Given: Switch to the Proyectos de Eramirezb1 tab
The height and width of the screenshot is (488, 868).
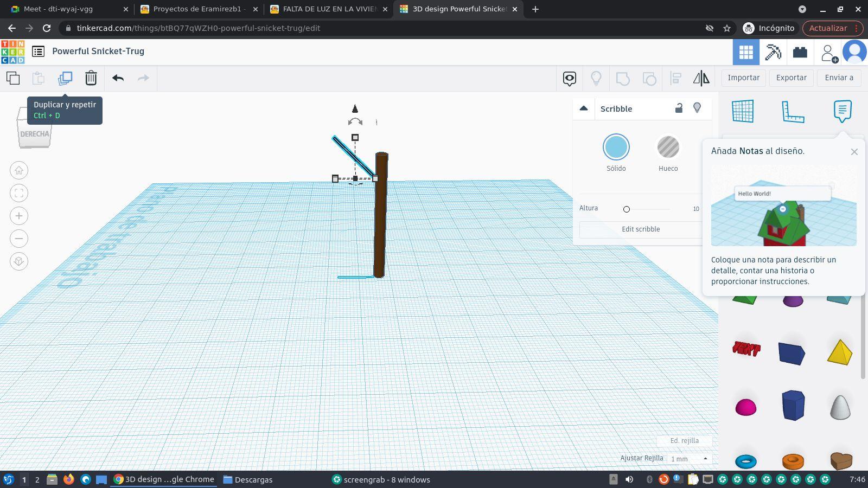Looking at the screenshot, I should pyautogui.click(x=199, y=9).
